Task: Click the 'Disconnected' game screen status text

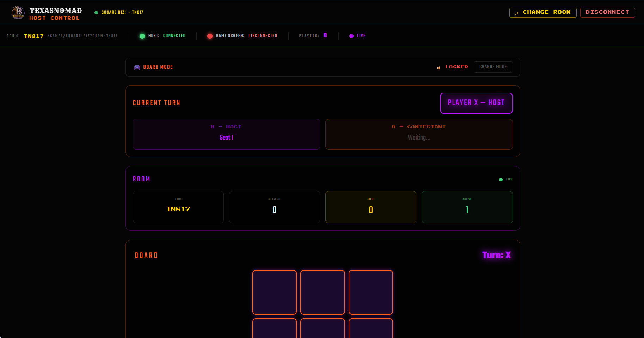Action: click(x=263, y=36)
